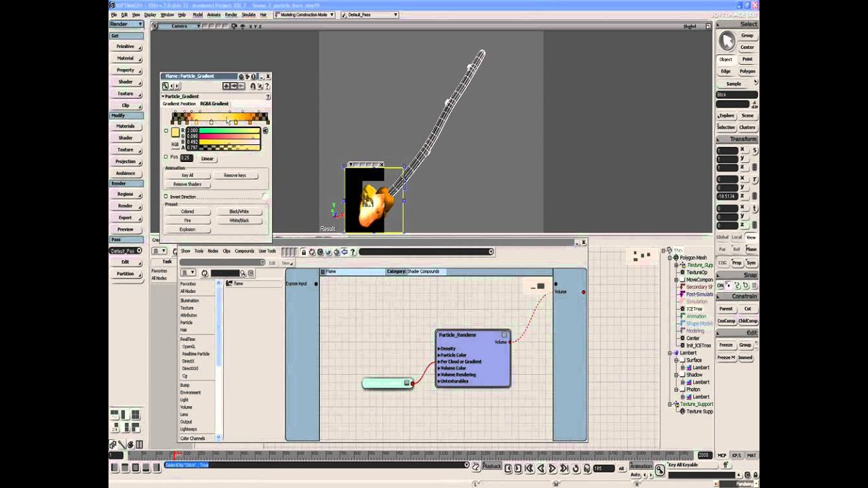The image size is (868, 488).
Task: Apply the Fire preset
Action: [x=187, y=220]
